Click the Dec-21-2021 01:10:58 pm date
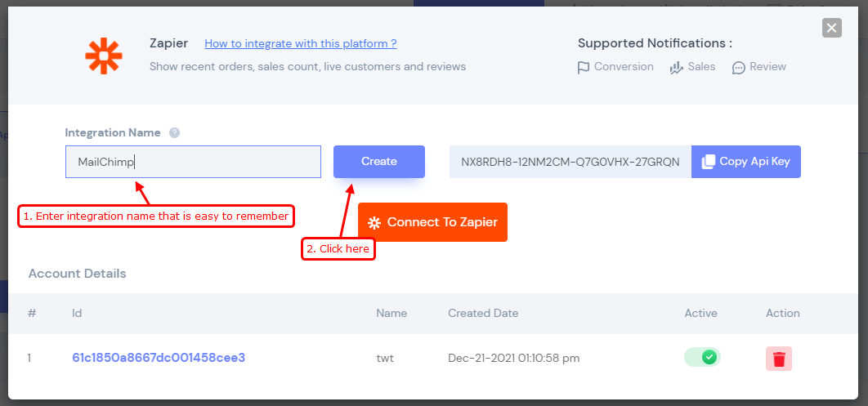This screenshot has height=406, width=868. 514,359
